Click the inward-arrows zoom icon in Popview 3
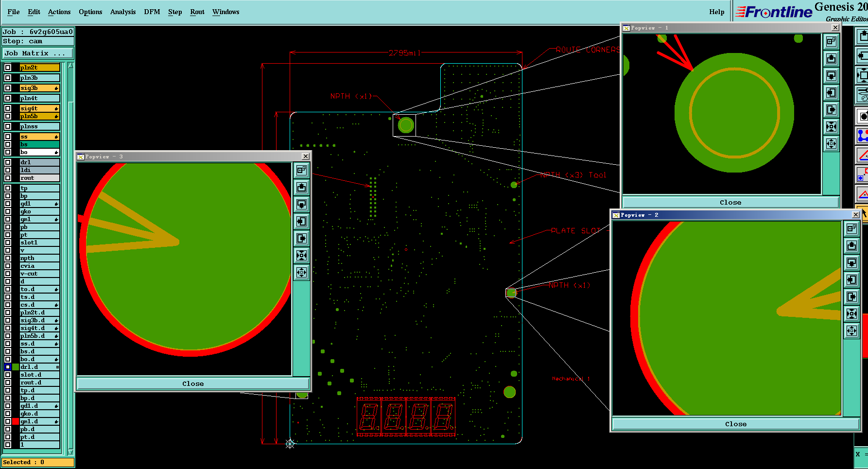The width and height of the screenshot is (868, 469). coord(302,255)
